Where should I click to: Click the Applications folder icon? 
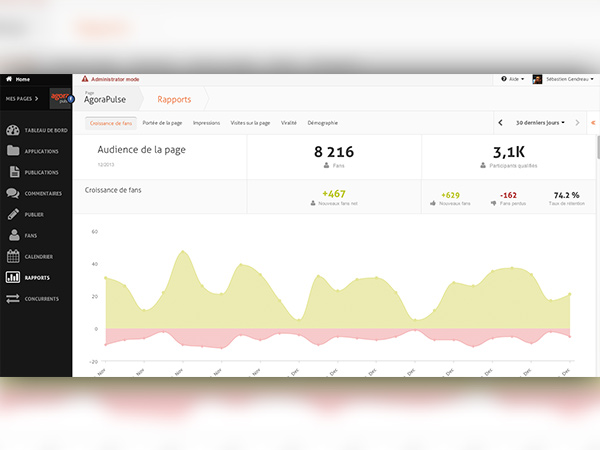click(13, 151)
